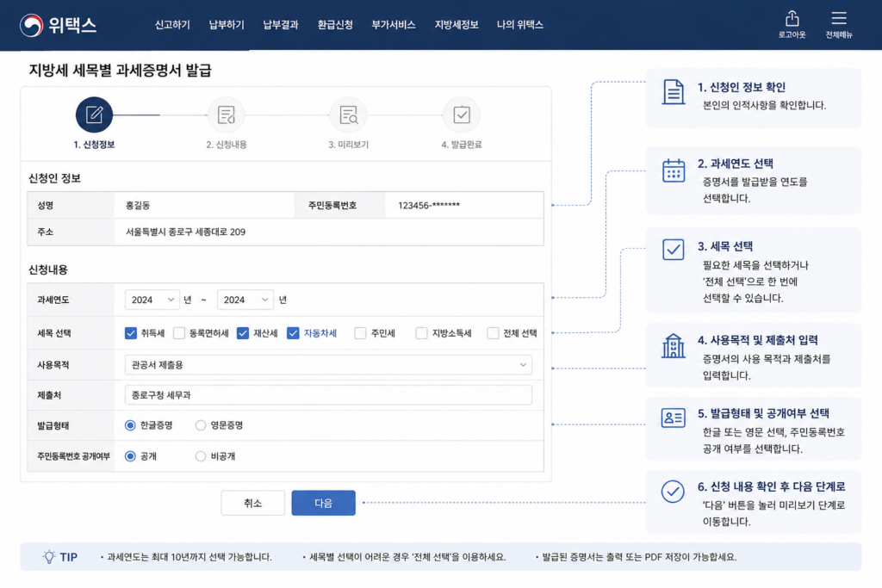Click the 1. 신청인 정보 확인 guide heading

pos(742,87)
